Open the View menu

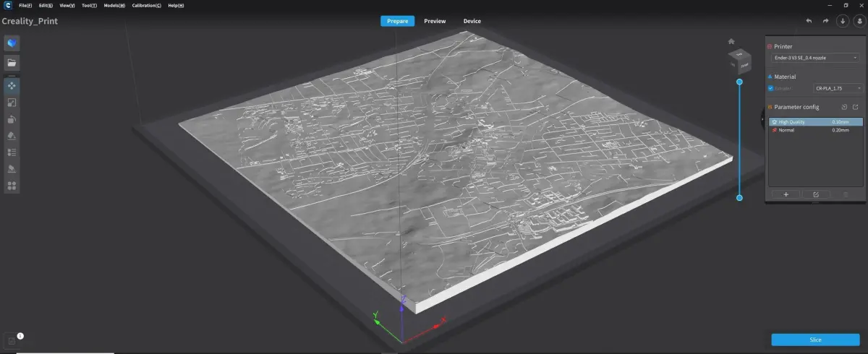pyautogui.click(x=67, y=5)
